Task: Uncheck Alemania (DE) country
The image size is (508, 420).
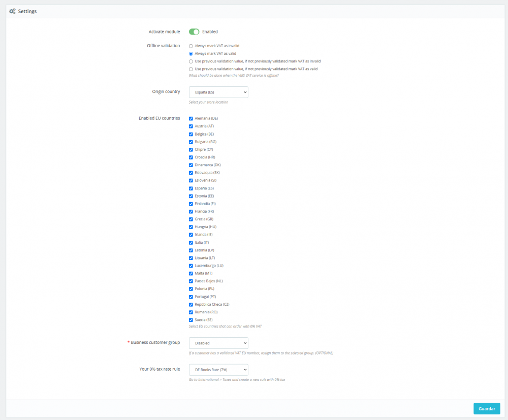Action: tap(190, 118)
